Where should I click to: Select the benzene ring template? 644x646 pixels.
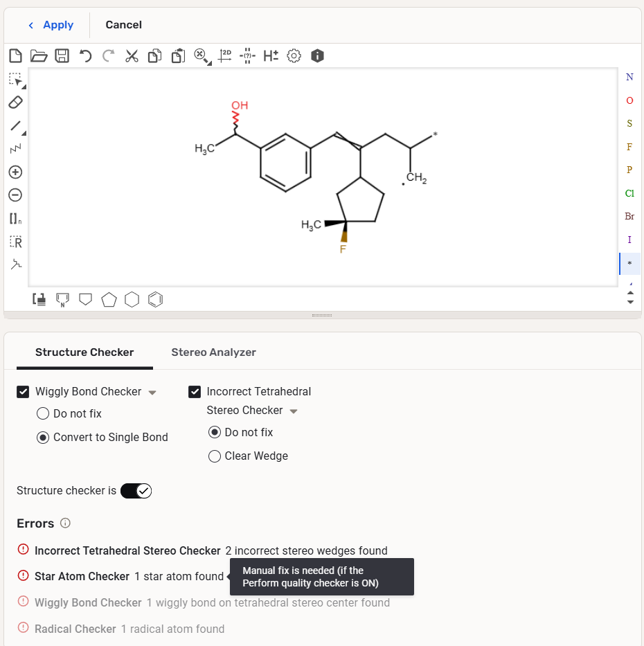click(x=156, y=299)
